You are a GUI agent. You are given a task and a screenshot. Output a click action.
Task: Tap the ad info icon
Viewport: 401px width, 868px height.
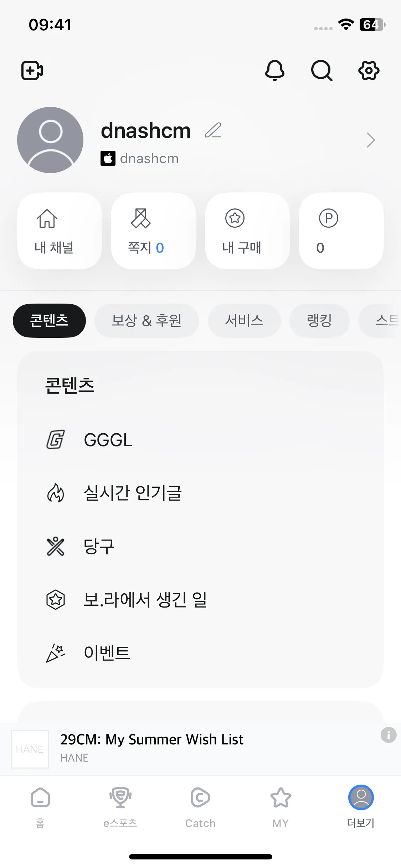[389, 735]
